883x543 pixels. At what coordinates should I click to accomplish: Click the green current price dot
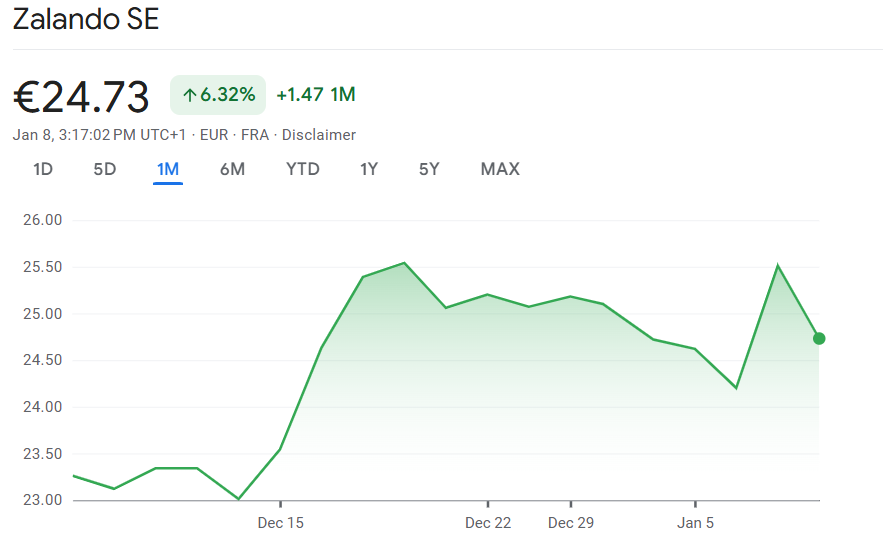819,338
